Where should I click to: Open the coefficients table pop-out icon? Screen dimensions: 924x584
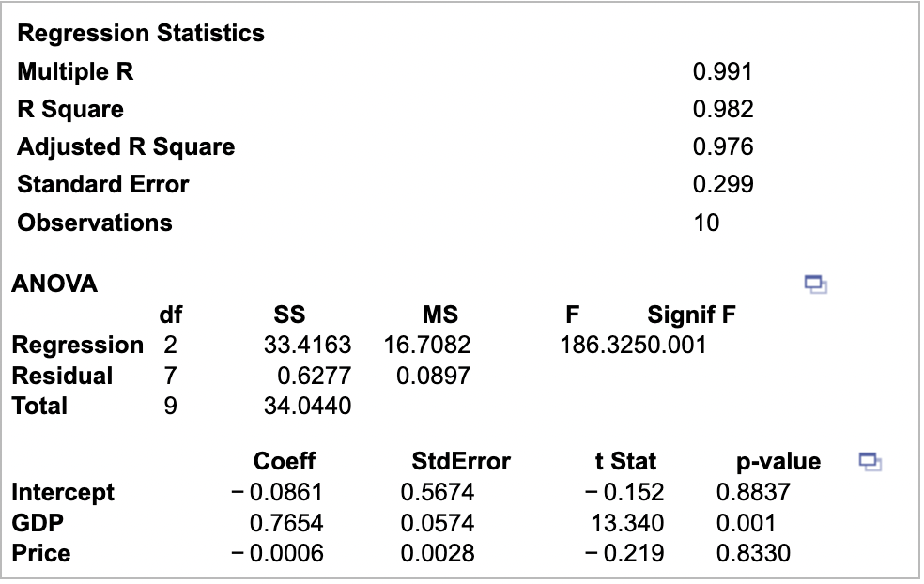coord(870,461)
